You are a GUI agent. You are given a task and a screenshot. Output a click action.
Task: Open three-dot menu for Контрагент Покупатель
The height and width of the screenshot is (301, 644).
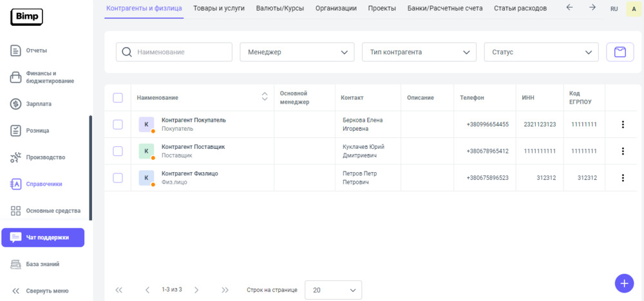click(x=622, y=124)
